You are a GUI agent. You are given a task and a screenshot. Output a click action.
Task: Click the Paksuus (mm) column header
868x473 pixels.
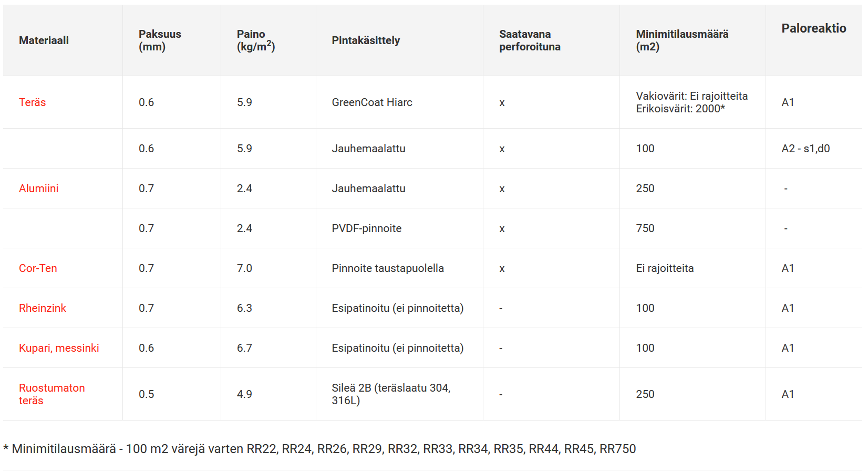click(160, 40)
